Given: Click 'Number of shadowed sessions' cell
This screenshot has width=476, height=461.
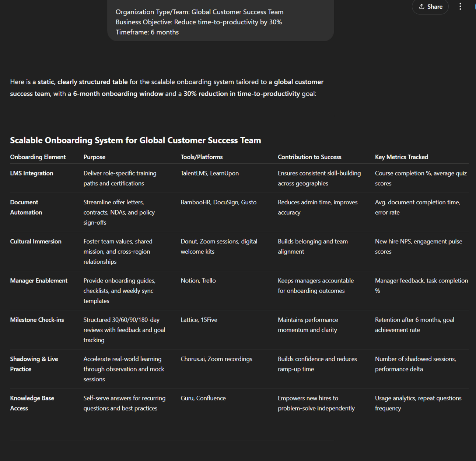Looking at the screenshot, I should point(416,364).
